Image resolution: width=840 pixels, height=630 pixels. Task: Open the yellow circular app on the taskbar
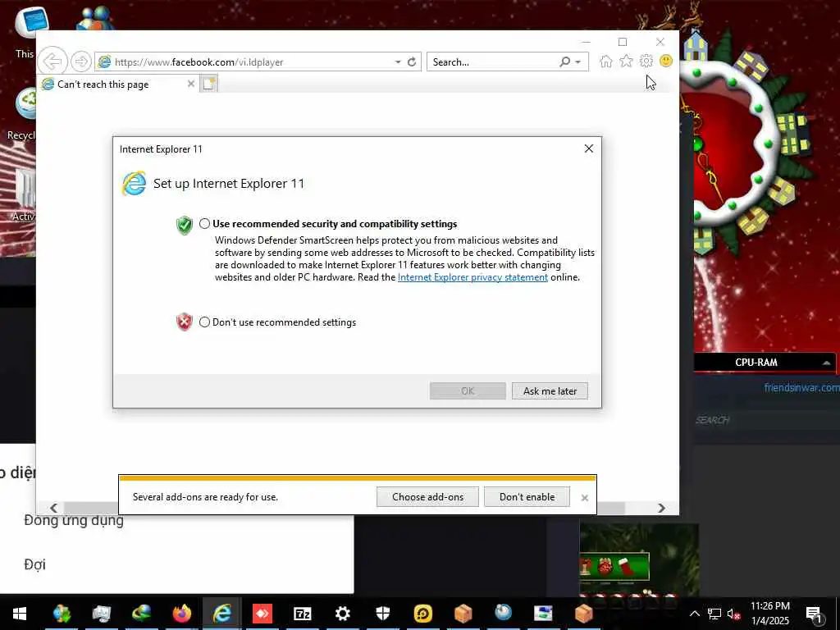(422, 614)
